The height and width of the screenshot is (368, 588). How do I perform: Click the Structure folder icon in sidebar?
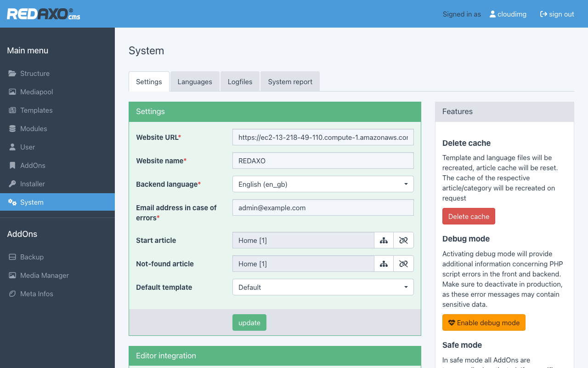click(12, 74)
